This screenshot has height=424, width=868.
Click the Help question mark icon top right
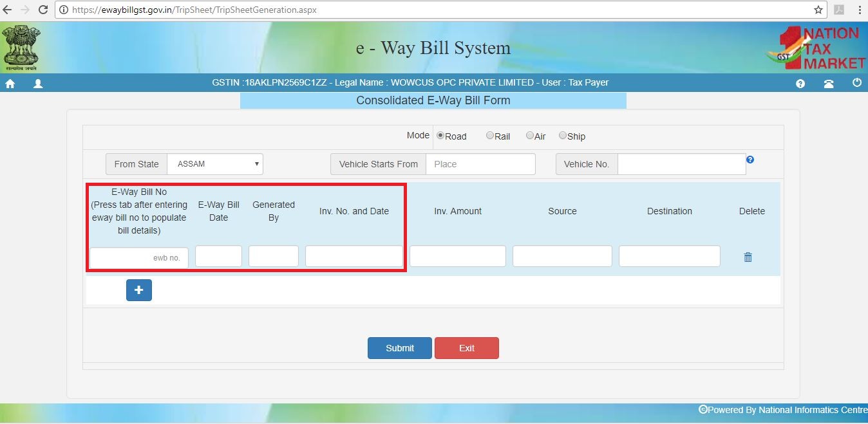[x=800, y=83]
